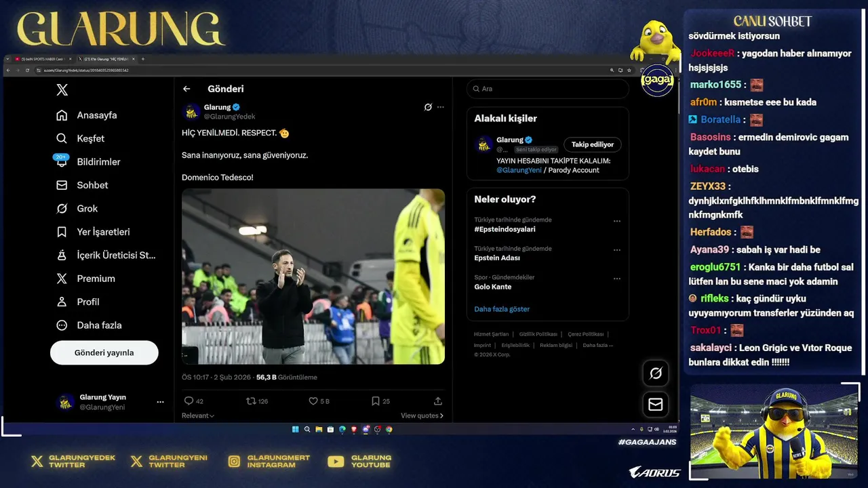The image size is (868, 488).
Task: Open Reklam bilgisi footer link
Action: [x=556, y=345]
